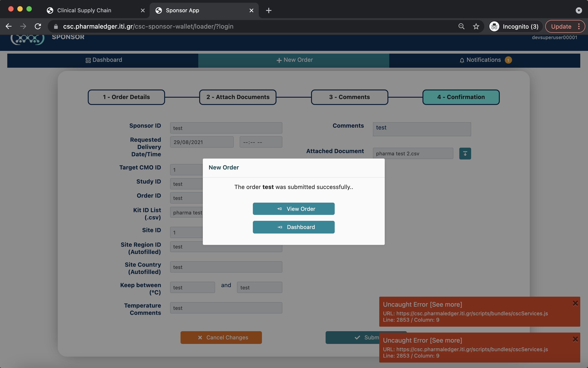
Task: Select step 4 - Confirmation
Action: [x=461, y=97]
